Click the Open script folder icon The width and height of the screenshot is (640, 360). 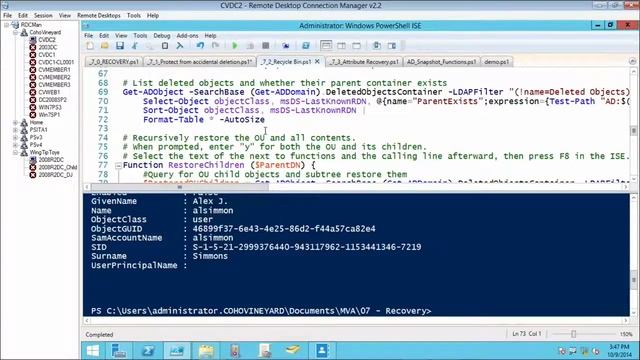click(x=104, y=46)
